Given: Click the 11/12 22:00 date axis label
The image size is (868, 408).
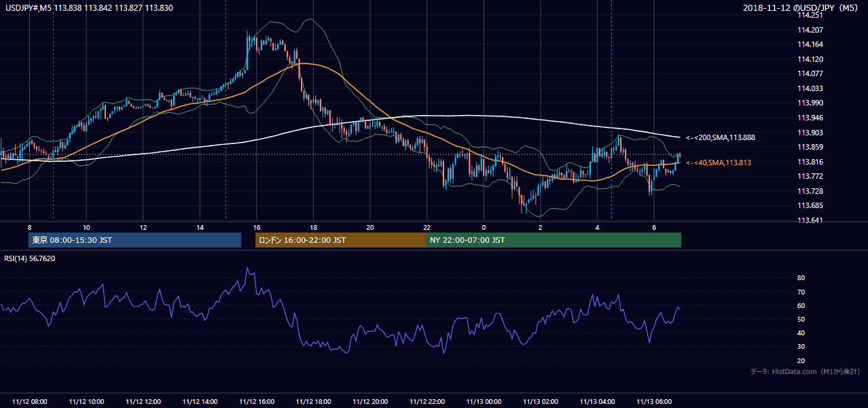Looking at the screenshot, I should (x=427, y=402).
